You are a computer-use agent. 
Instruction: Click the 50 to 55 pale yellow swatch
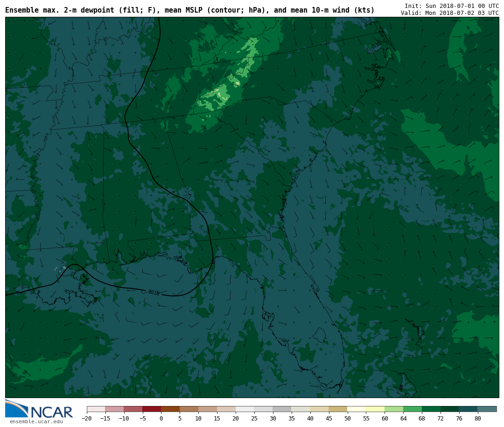tap(357, 409)
